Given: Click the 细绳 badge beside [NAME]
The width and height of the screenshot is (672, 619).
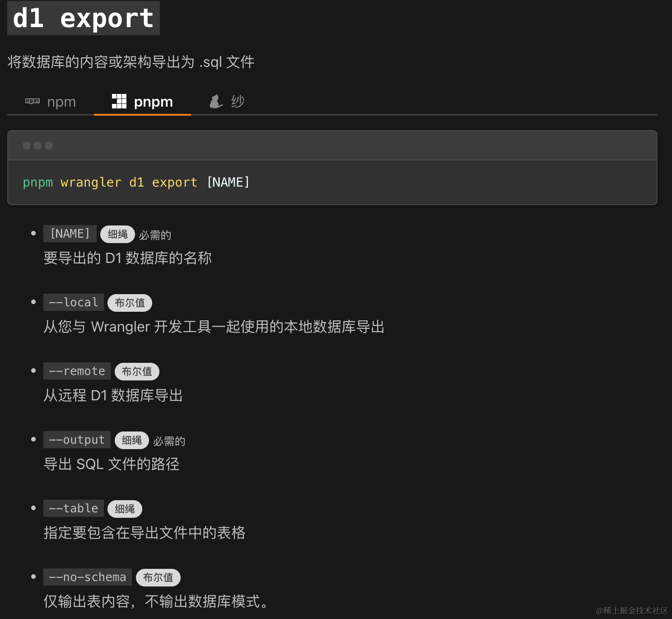Looking at the screenshot, I should (117, 234).
